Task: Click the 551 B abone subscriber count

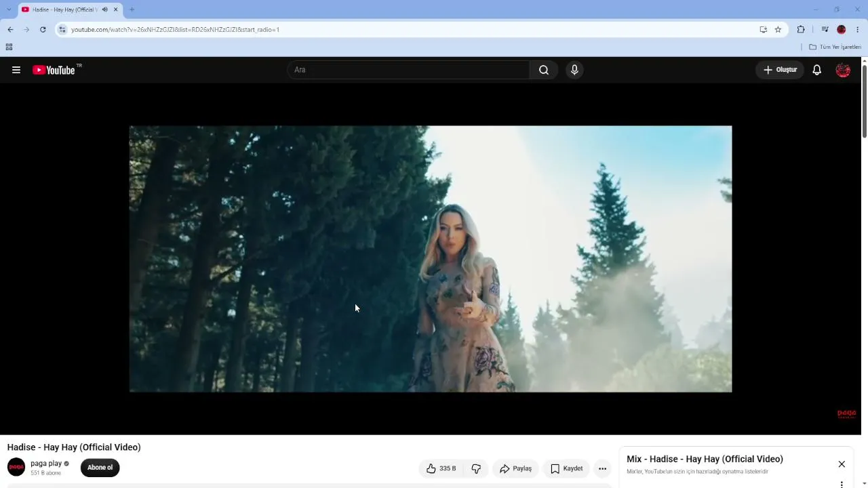Action: tap(46, 473)
